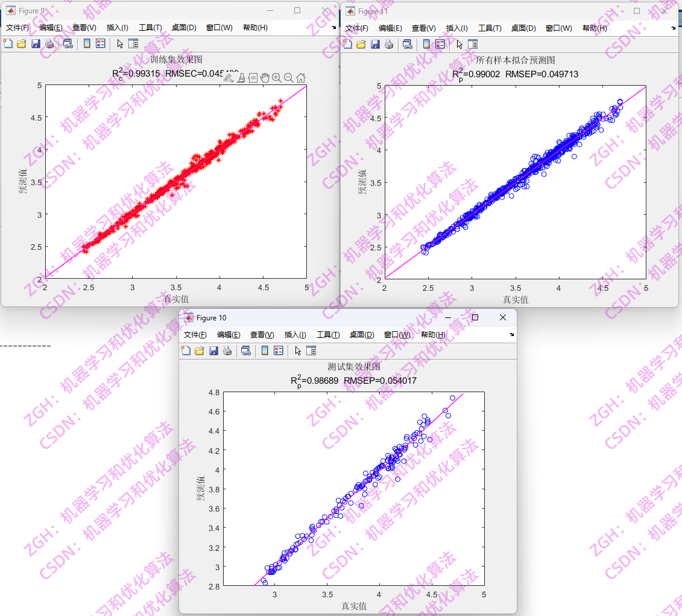Open Property Inspector in Figure 9 toolbar

[x=133, y=43]
